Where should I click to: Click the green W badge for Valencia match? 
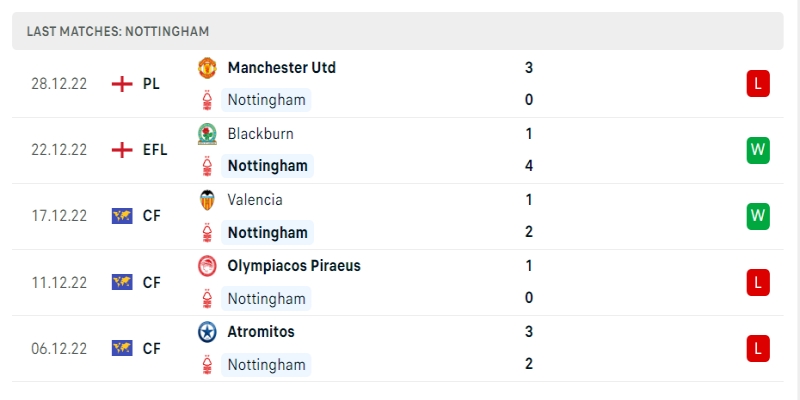(757, 216)
